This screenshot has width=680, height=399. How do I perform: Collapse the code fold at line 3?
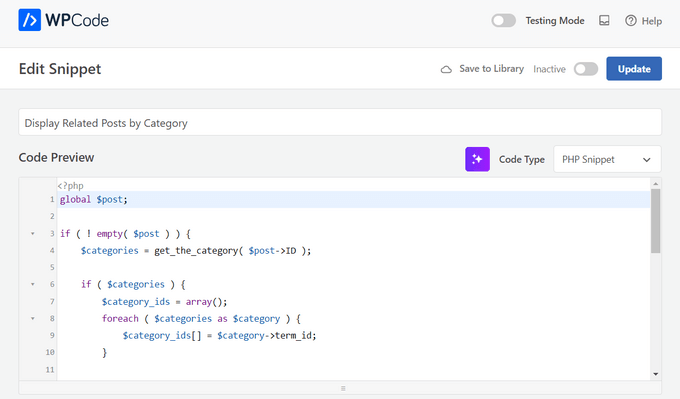33,234
